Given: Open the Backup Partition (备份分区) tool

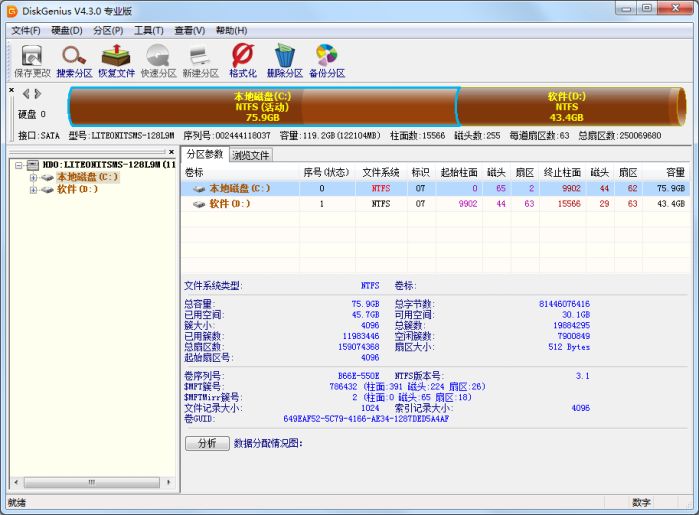Looking at the screenshot, I should (327, 61).
